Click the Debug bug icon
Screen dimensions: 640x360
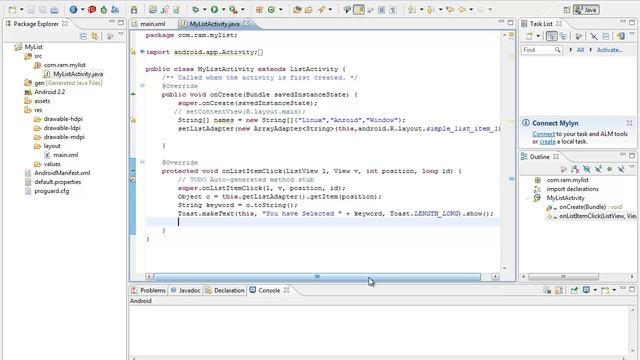[196, 9]
